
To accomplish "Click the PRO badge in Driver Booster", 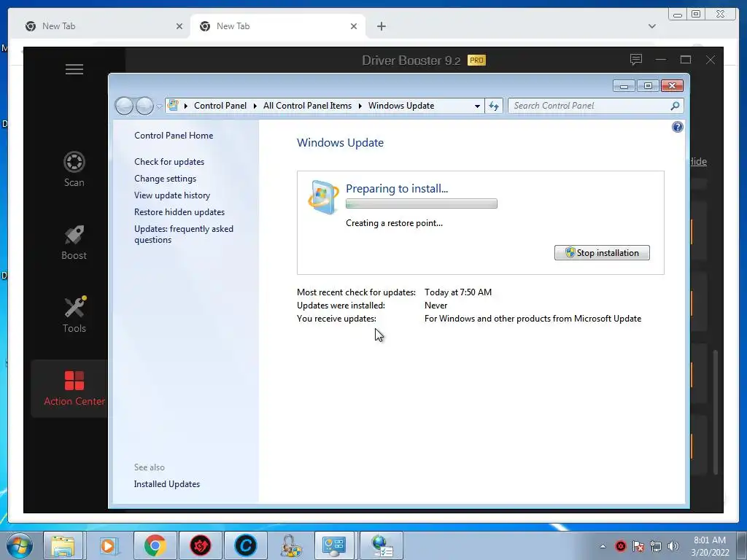I will point(476,60).
